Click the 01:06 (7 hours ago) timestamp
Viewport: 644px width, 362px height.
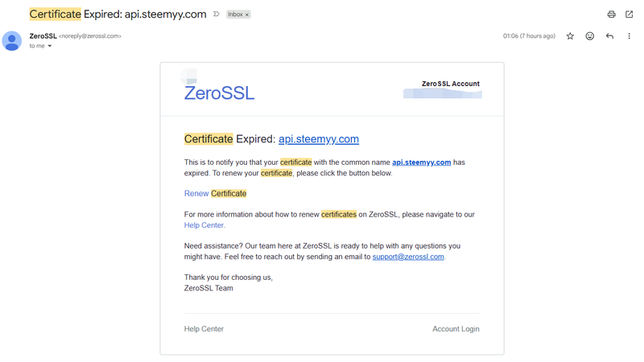pyautogui.click(x=529, y=36)
